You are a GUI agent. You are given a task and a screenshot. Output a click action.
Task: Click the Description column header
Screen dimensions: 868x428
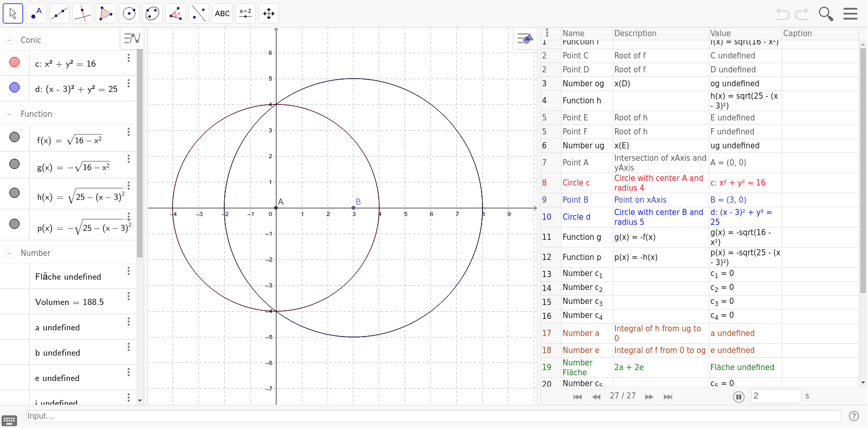coord(636,33)
